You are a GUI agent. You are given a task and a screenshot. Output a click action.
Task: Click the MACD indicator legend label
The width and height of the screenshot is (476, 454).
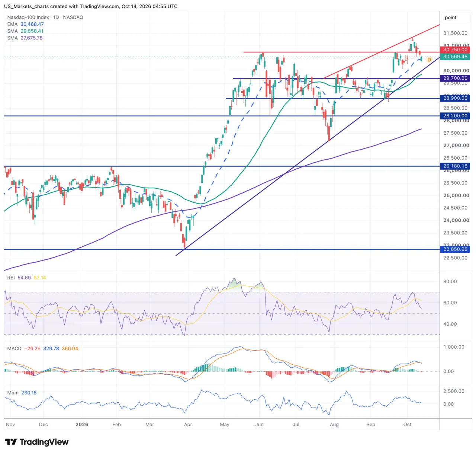[15, 349]
